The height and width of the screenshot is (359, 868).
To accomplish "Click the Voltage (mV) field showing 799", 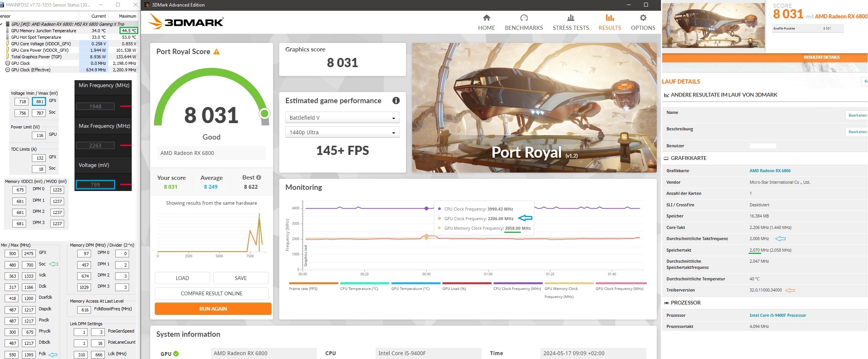I will coord(95,184).
